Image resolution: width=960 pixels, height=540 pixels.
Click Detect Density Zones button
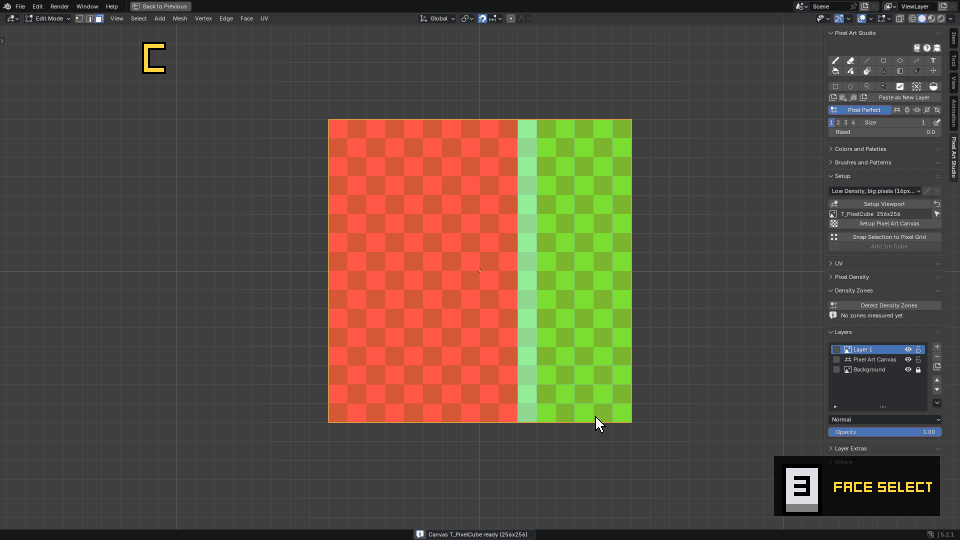click(885, 306)
